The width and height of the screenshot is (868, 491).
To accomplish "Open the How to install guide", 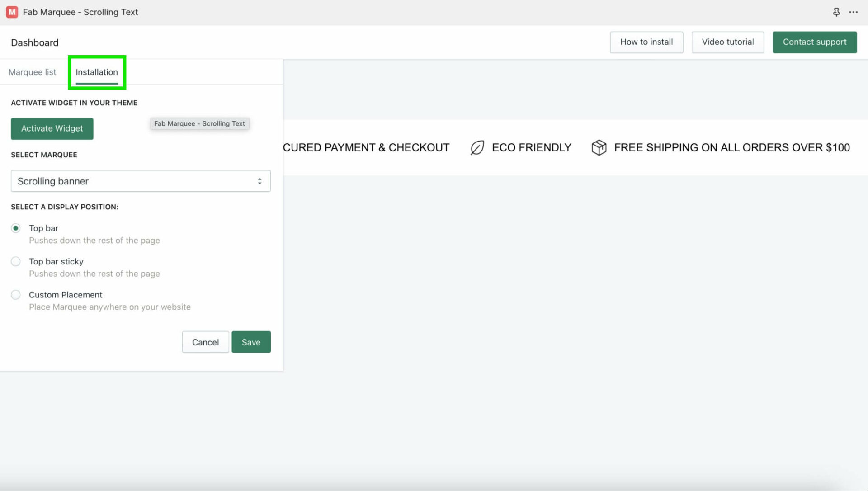I will point(646,42).
